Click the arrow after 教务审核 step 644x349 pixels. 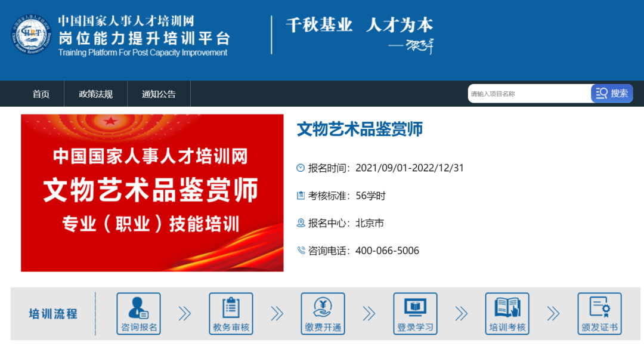tap(277, 314)
